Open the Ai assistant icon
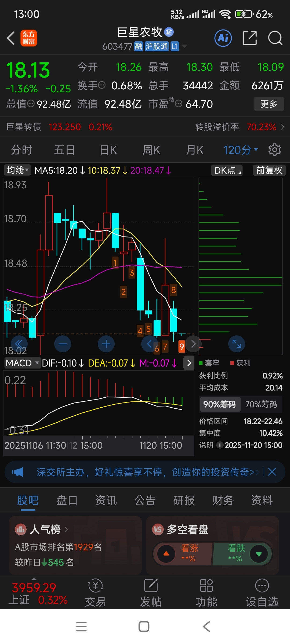 pos(223,38)
